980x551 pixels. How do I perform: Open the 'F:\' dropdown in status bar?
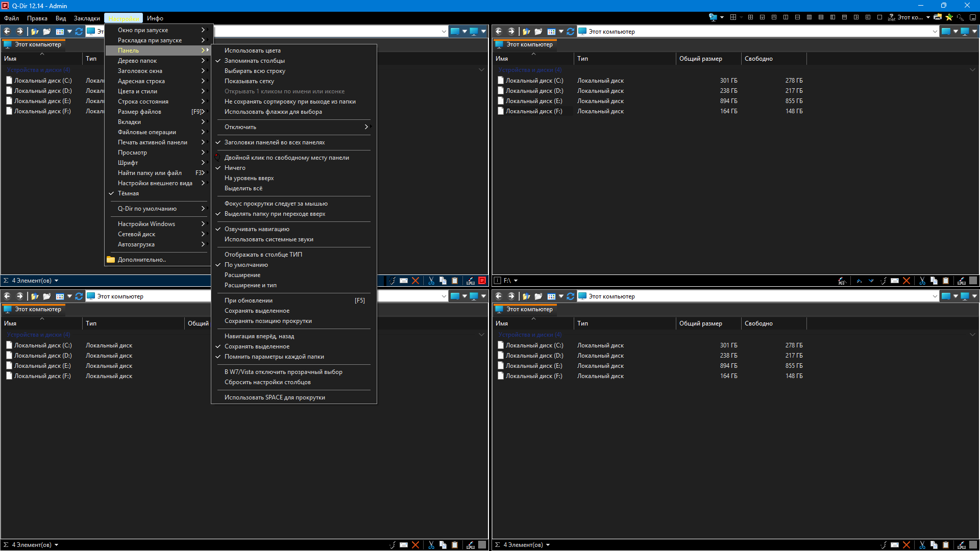click(516, 281)
